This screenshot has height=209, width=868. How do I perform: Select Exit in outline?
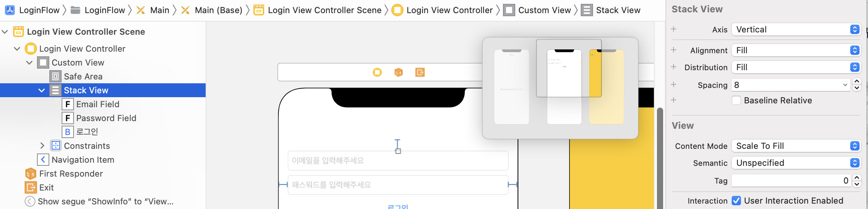(47, 187)
